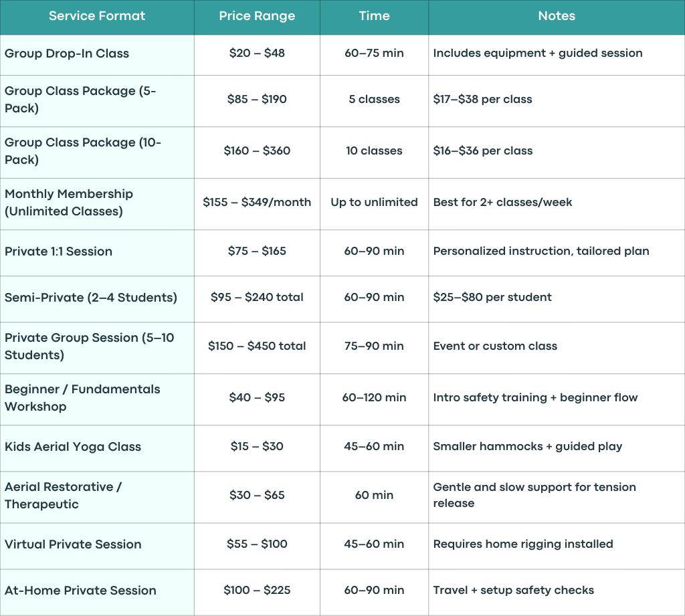Click the Service Format column header

(x=97, y=17)
